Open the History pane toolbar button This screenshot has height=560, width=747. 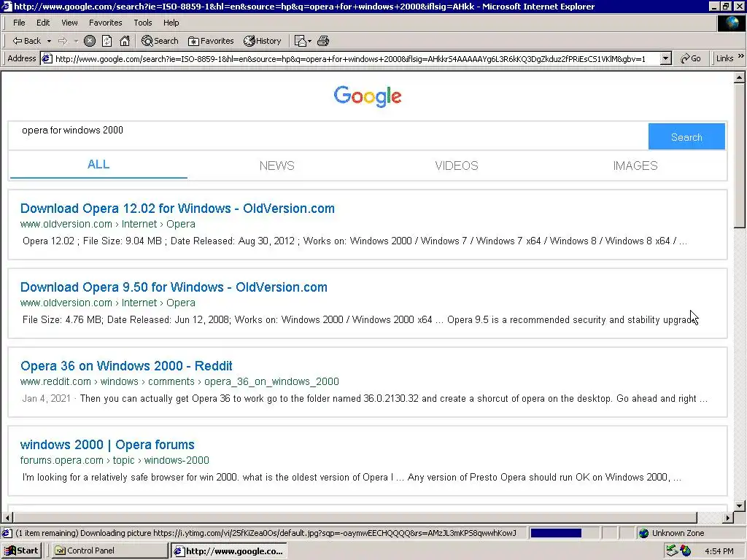tap(263, 41)
